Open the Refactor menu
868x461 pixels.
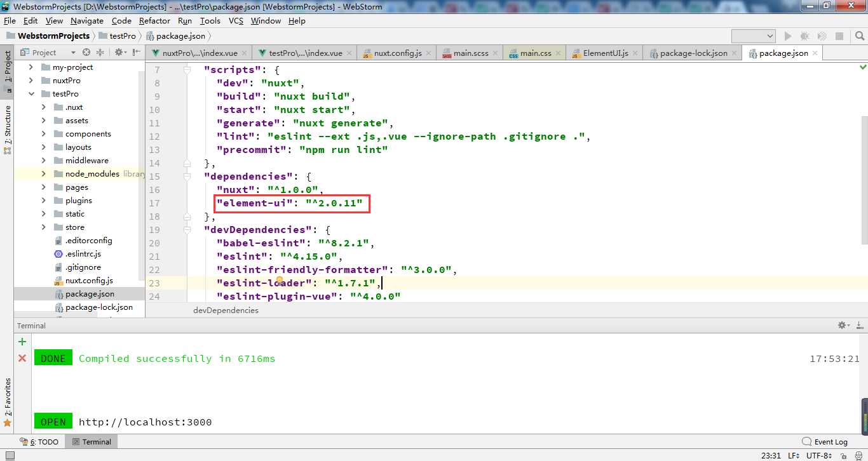(154, 21)
